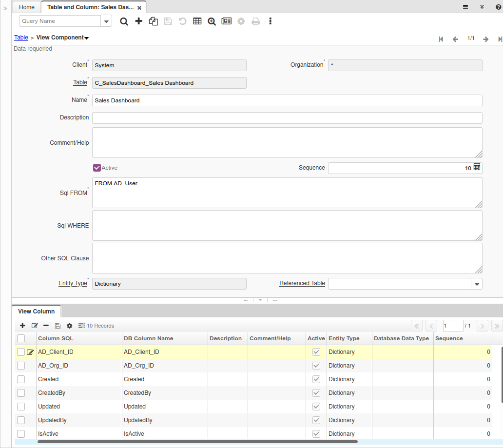Click the magnifier Find Record icon
The image size is (503, 448).
click(124, 21)
